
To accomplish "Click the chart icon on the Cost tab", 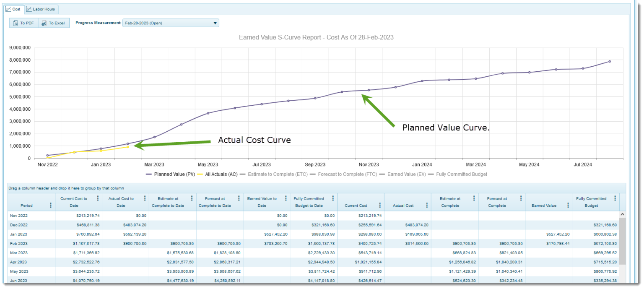I will (x=8, y=8).
